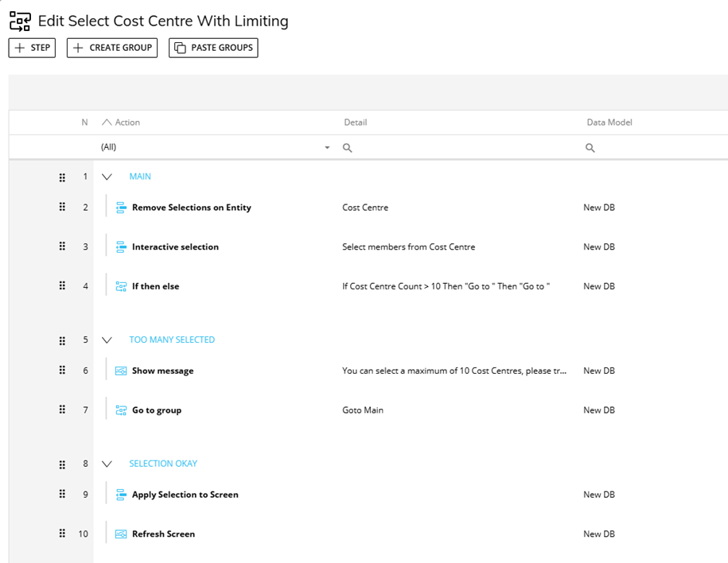Click the Interactive selection step icon
Viewport: 728px width, 563px height.
121,247
